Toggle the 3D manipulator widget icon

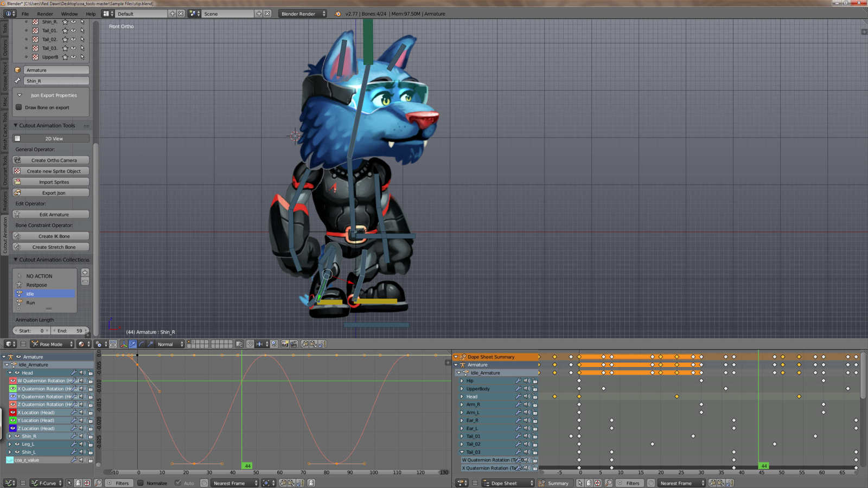point(123,344)
